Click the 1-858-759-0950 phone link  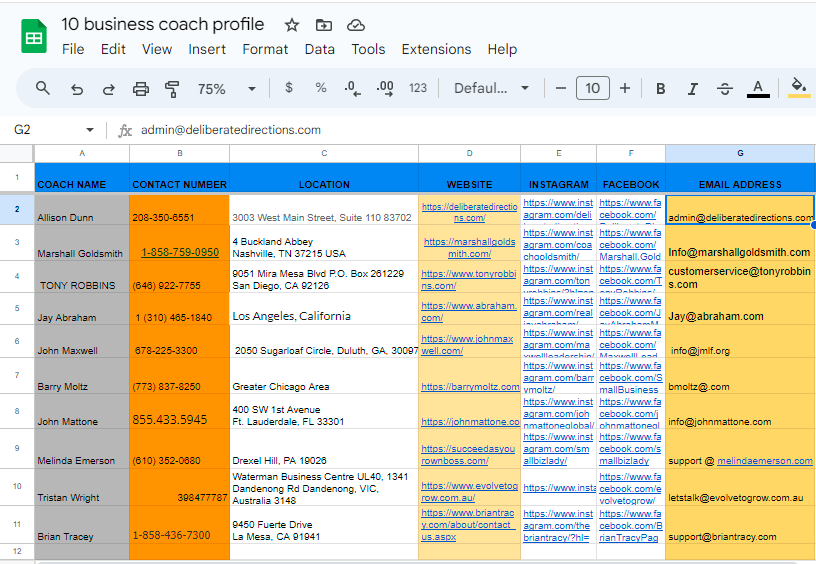(x=180, y=252)
